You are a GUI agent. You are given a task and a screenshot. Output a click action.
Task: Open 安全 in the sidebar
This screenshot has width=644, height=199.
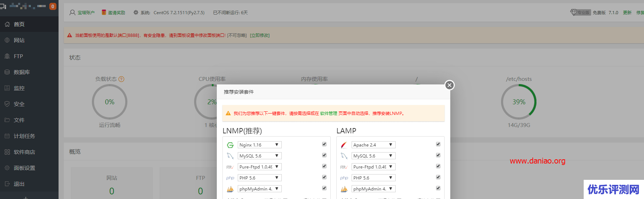[x=29, y=104]
